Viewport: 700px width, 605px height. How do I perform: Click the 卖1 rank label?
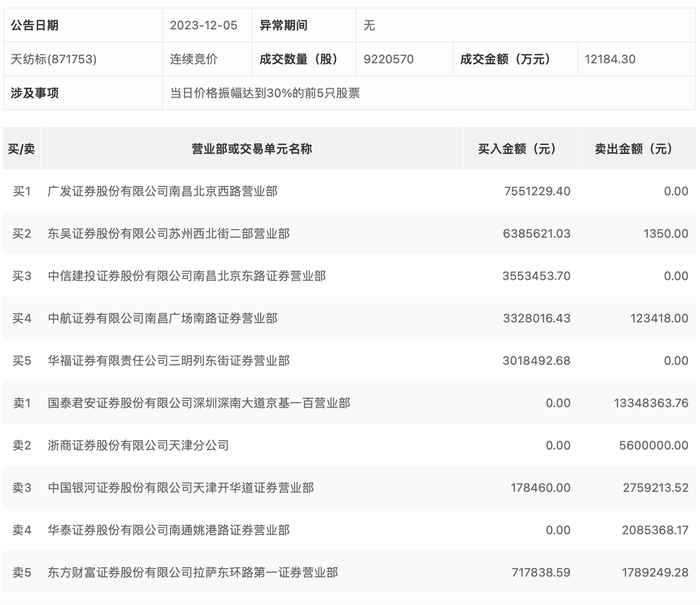coord(21,403)
